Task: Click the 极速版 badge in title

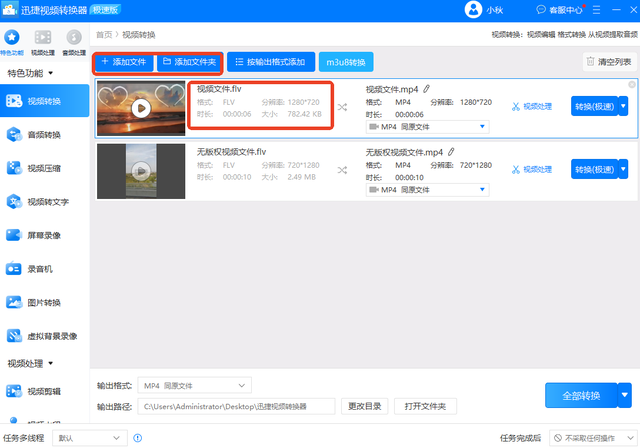Action: tap(105, 10)
